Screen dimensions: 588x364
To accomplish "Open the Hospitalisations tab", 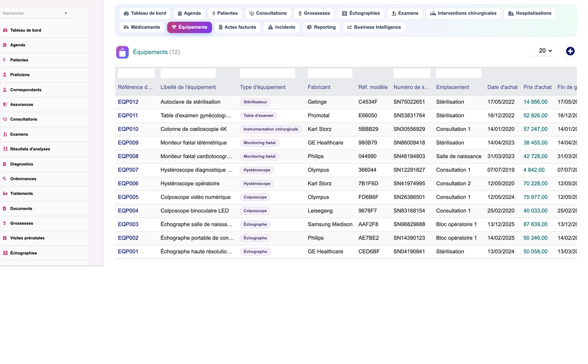I will click(x=530, y=13).
